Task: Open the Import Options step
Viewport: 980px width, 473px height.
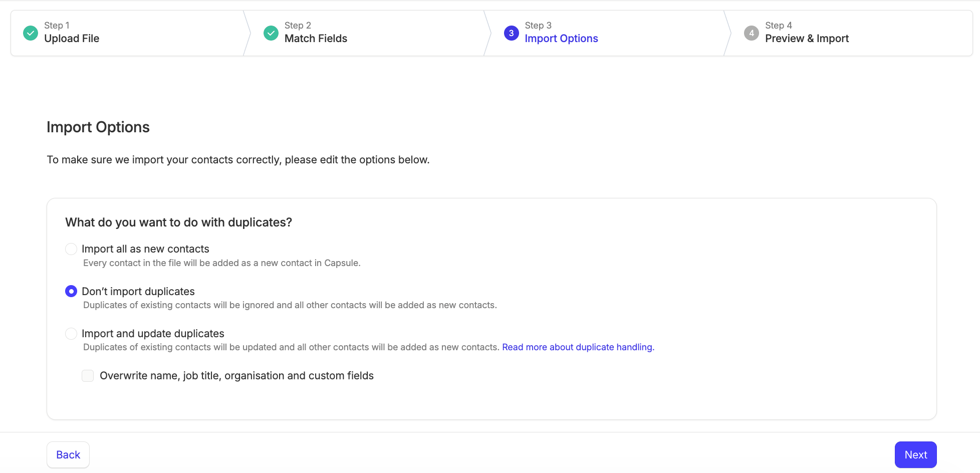Action: (x=561, y=39)
